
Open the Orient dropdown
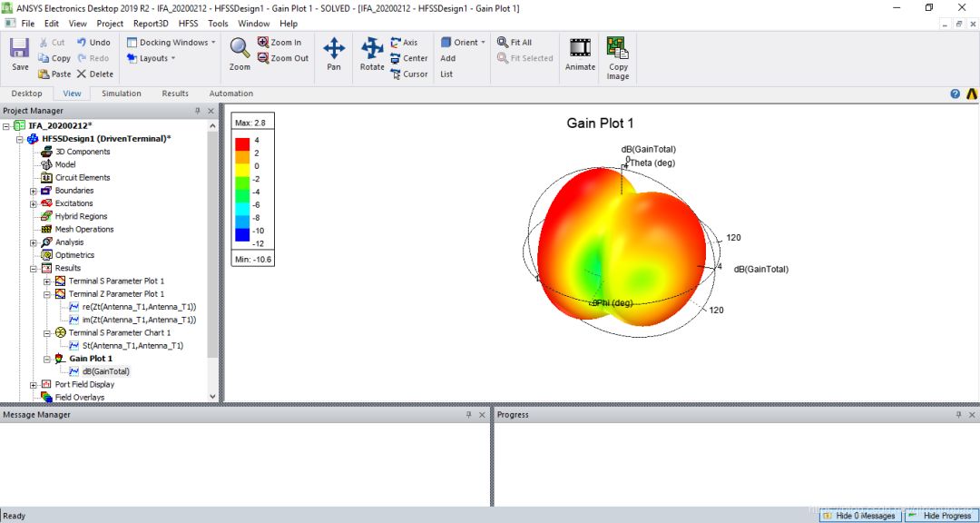463,43
